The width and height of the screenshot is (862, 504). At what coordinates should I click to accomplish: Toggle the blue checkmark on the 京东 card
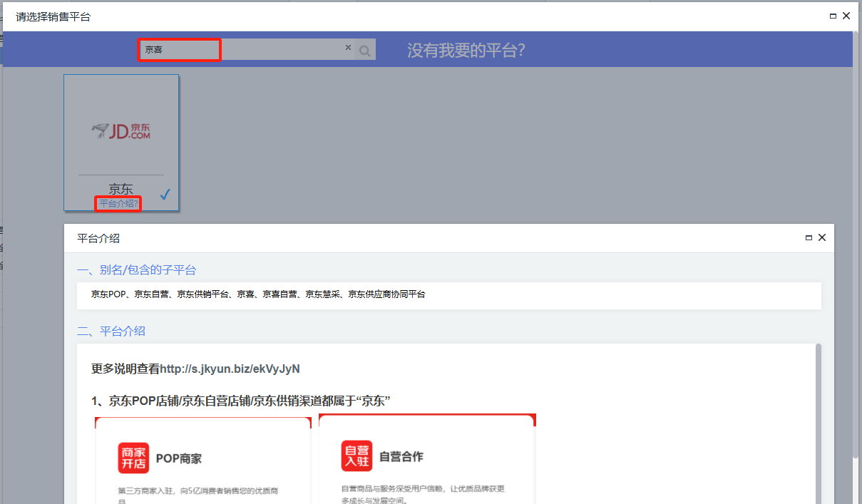[165, 194]
